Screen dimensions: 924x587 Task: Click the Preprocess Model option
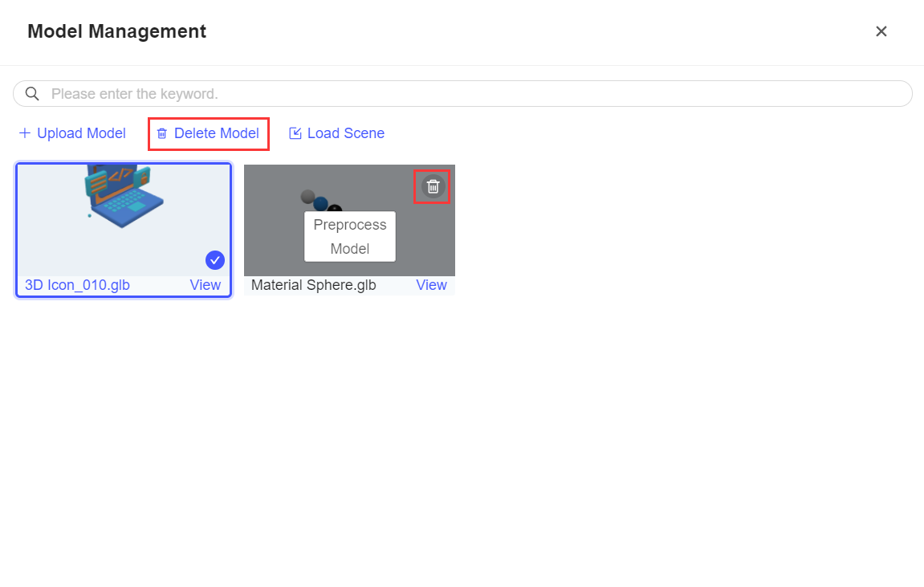pyautogui.click(x=349, y=236)
